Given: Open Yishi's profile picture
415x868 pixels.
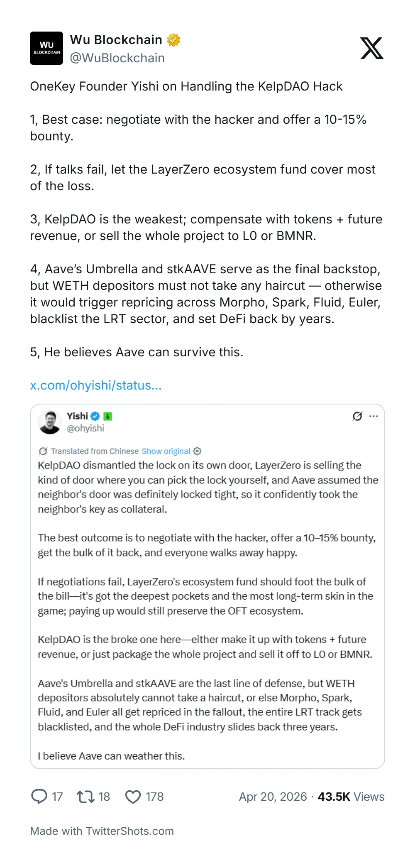Looking at the screenshot, I should point(50,422).
